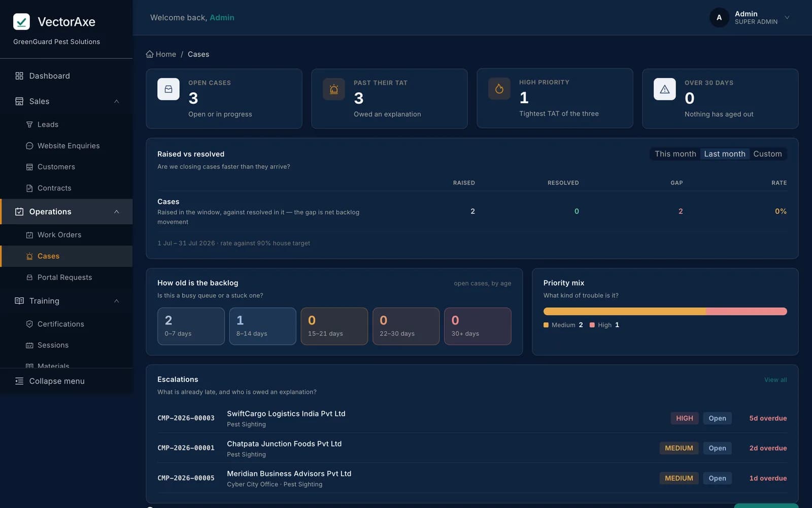The image size is (812, 508).
Task: Click the VectorAxe checkmark logo
Action: 21,22
